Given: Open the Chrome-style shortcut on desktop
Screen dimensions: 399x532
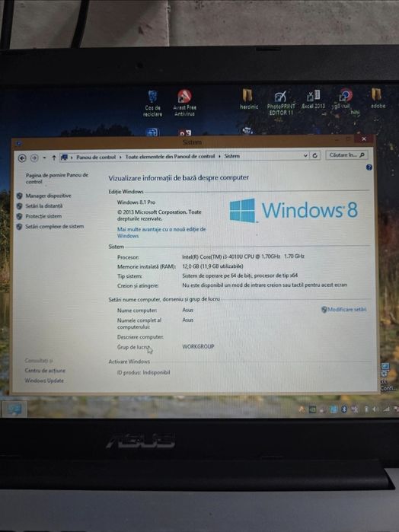Looking at the screenshot, I should point(345,100).
